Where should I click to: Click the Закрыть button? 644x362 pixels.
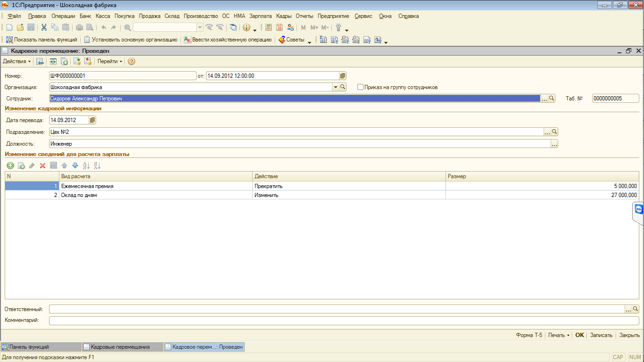click(629, 335)
